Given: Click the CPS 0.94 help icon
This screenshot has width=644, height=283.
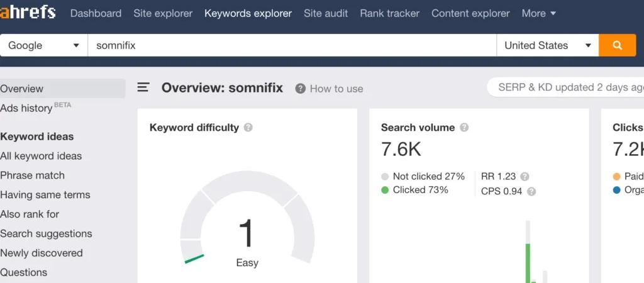Looking at the screenshot, I should (531, 191).
